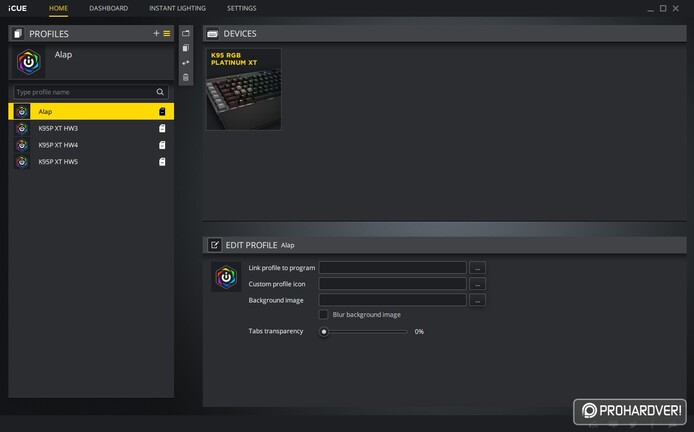Click the small icon of K95P XT HW5 profile
Viewport: 694px width, 432px height.
[x=22, y=162]
